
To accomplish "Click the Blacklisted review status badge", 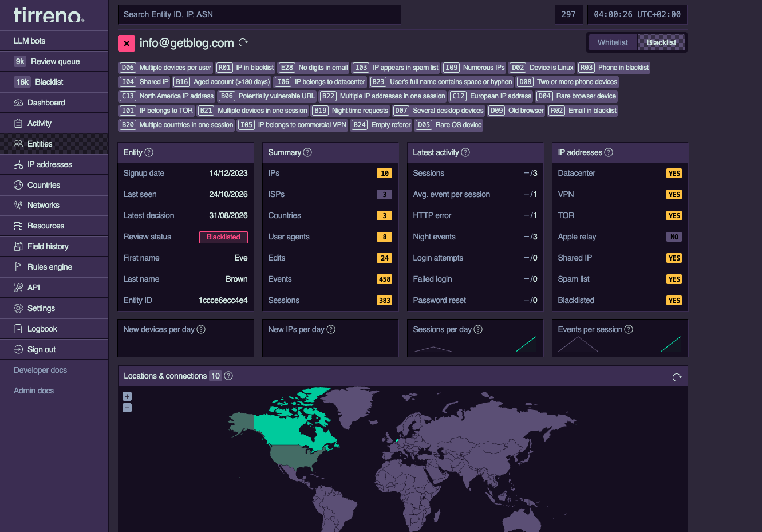I will 223,237.
